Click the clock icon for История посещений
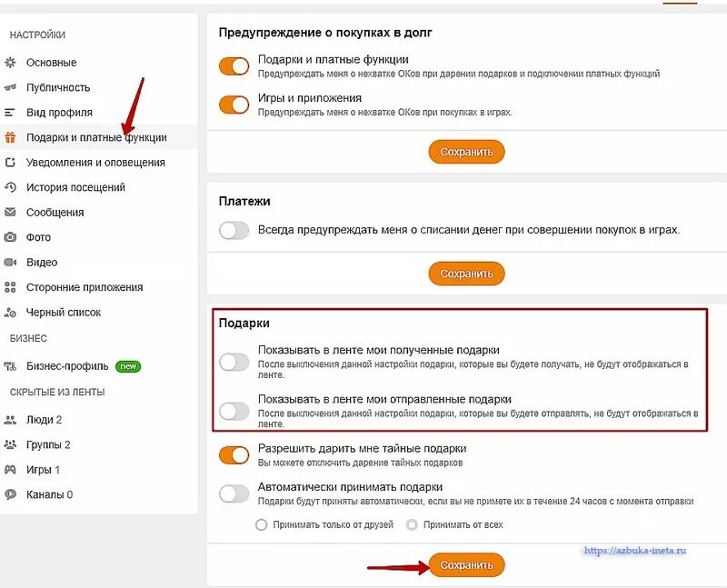 coord(11,187)
